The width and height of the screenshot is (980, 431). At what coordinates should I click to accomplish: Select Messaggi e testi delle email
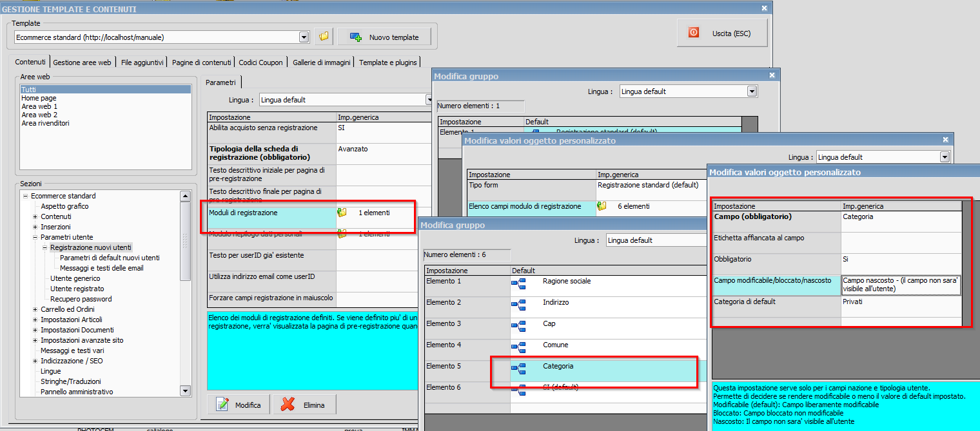102,268
